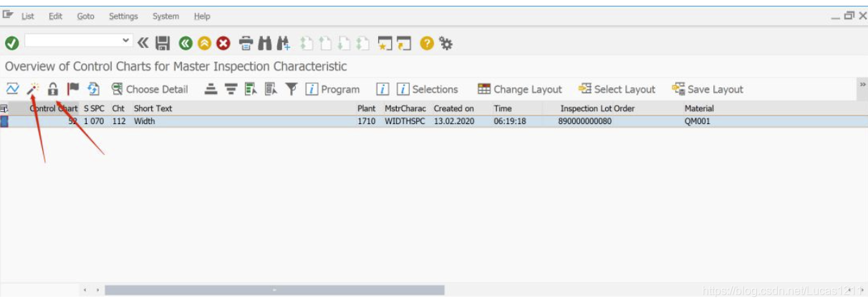
Task: Click the Next Page icon
Action: tap(344, 44)
